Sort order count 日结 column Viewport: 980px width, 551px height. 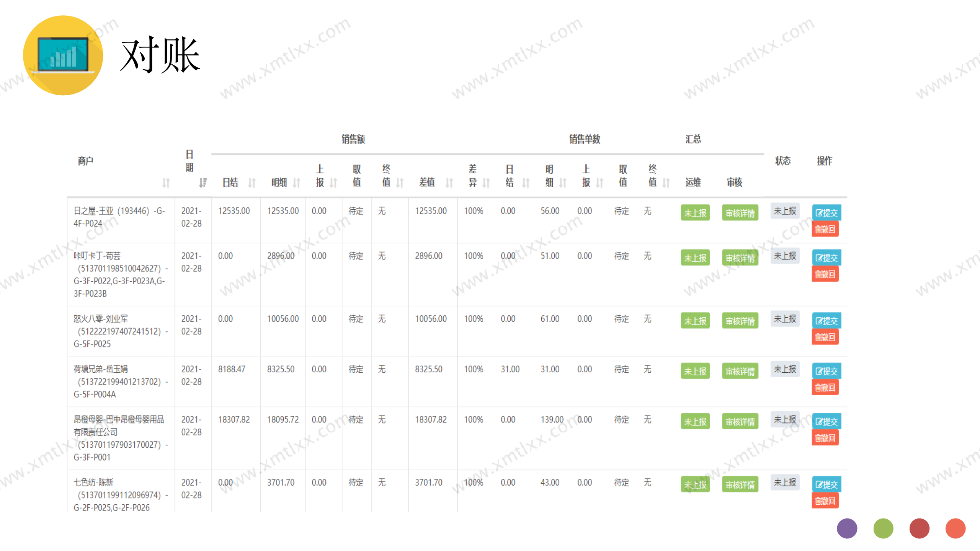[526, 183]
